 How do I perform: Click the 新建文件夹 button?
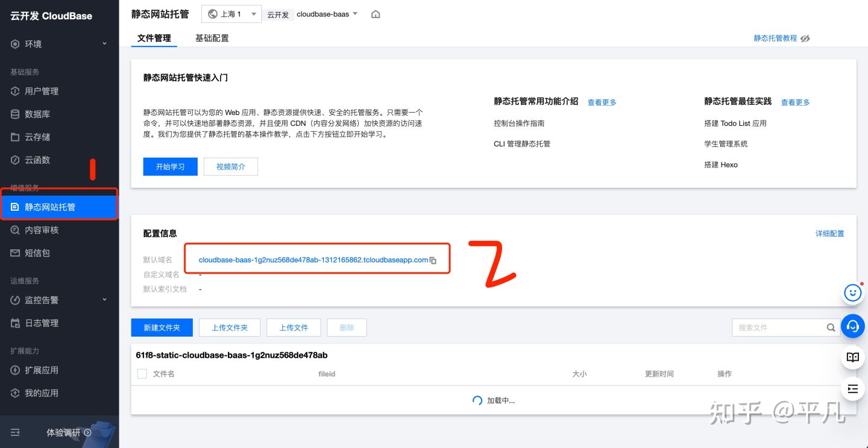pyautogui.click(x=162, y=328)
